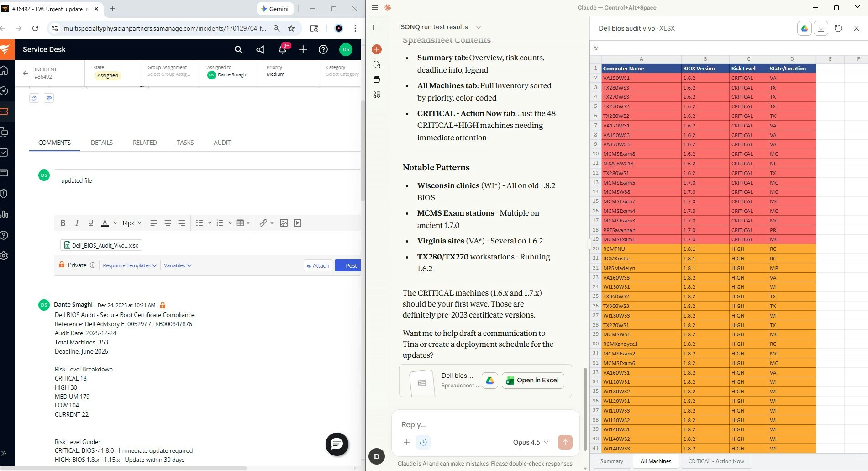Screen dimensions: 868x471
Task: Select Computer Name header cell
Action: (x=641, y=69)
